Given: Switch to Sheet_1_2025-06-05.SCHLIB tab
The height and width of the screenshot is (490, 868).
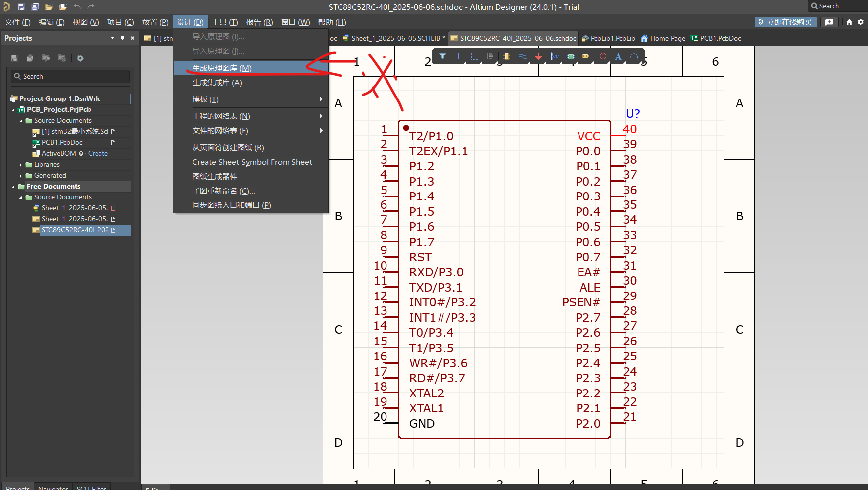Looking at the screenshot, I should pos(394,38).
